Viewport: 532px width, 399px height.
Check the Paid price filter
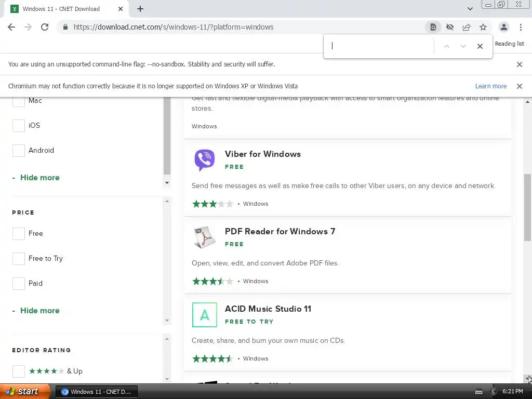point(19,284)
